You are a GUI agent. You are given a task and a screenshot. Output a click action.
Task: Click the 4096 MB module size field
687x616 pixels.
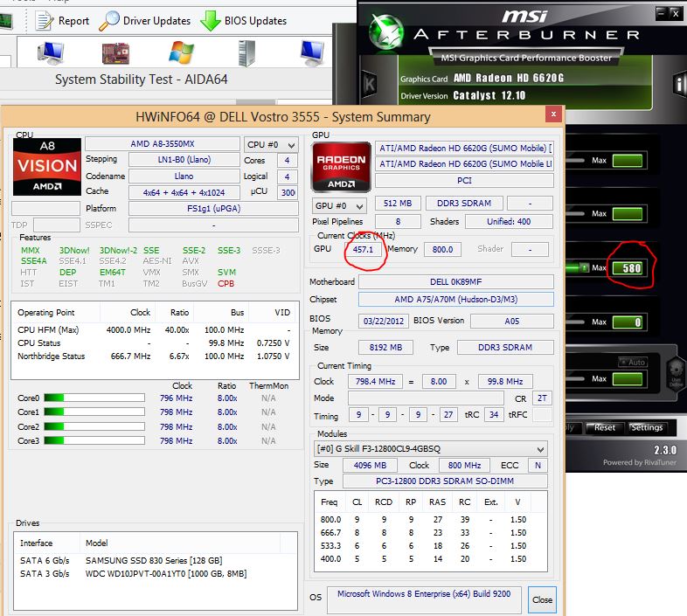click(370, 466)
